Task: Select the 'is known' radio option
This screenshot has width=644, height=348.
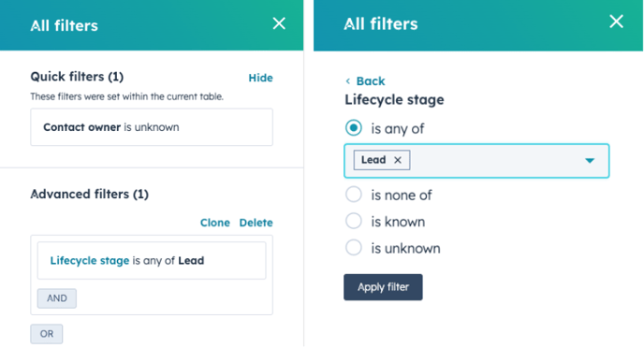Action: tap(354, 221)
